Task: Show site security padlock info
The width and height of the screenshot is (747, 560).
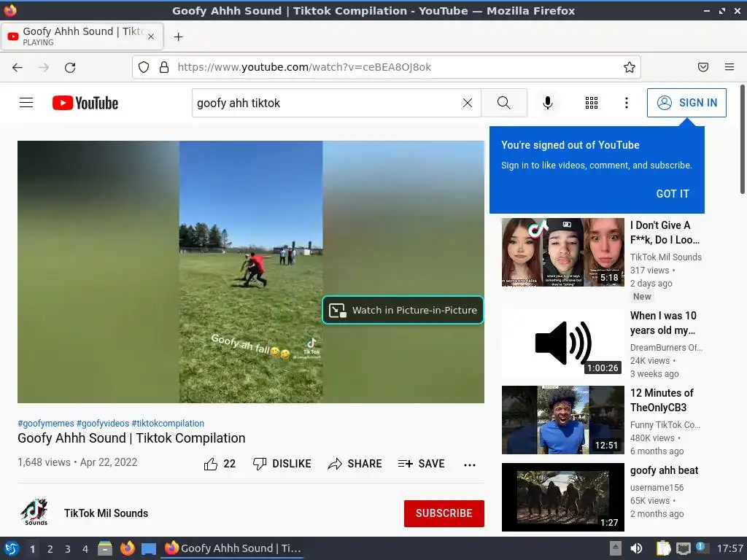Action: 164,67
